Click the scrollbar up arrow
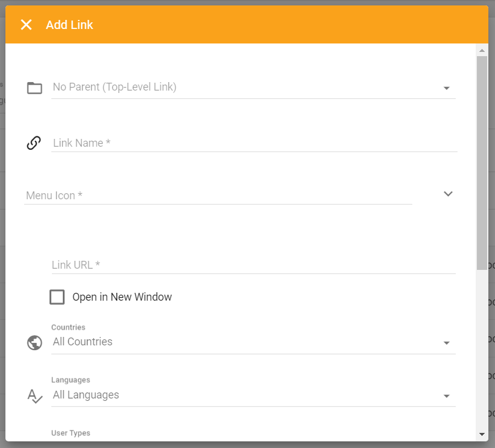Screen dimensions: 495x448 point(482,51)
